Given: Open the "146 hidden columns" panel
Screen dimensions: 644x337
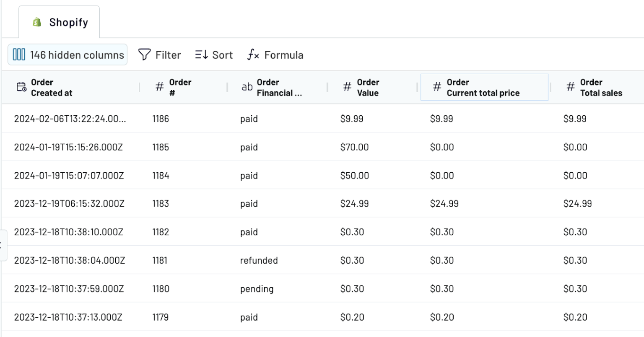Looking at the screenshot, I should click(x=67, y=54).
